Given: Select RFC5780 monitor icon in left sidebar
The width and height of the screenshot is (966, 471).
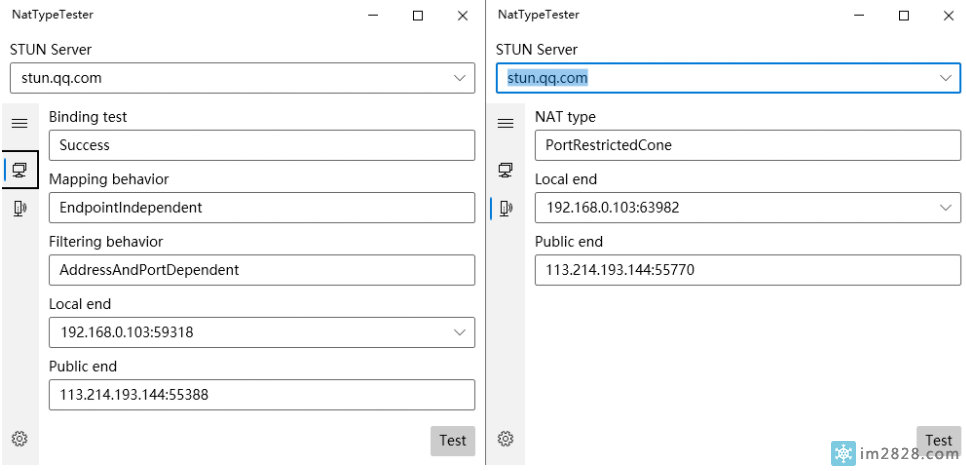Looking at the screenshot, I should [x=20, y=169].
